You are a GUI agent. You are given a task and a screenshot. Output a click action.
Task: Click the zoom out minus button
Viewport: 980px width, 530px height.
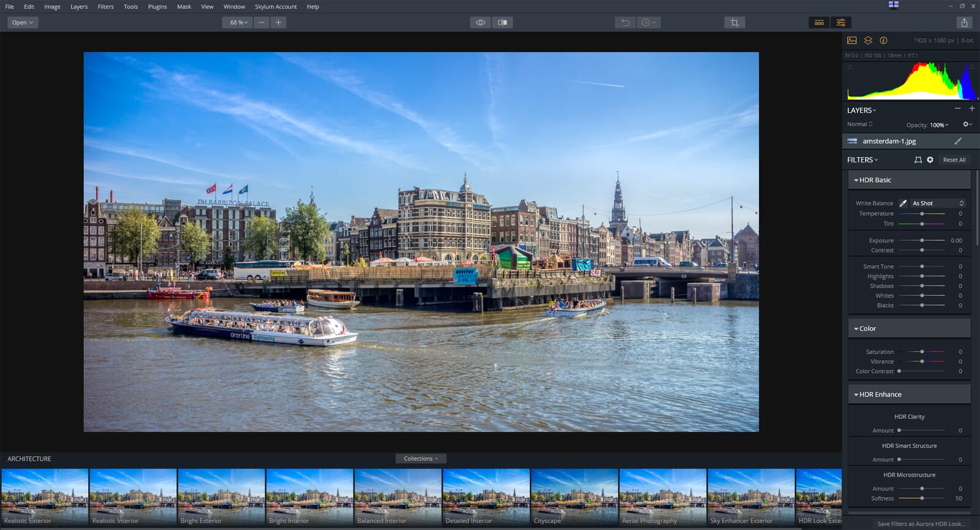[x=262, y=23]
